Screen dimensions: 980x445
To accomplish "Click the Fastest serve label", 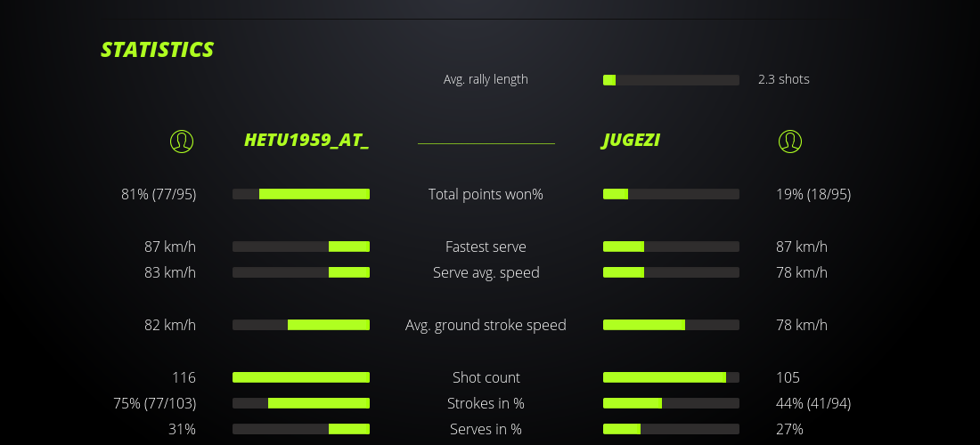I will [486, 247].
